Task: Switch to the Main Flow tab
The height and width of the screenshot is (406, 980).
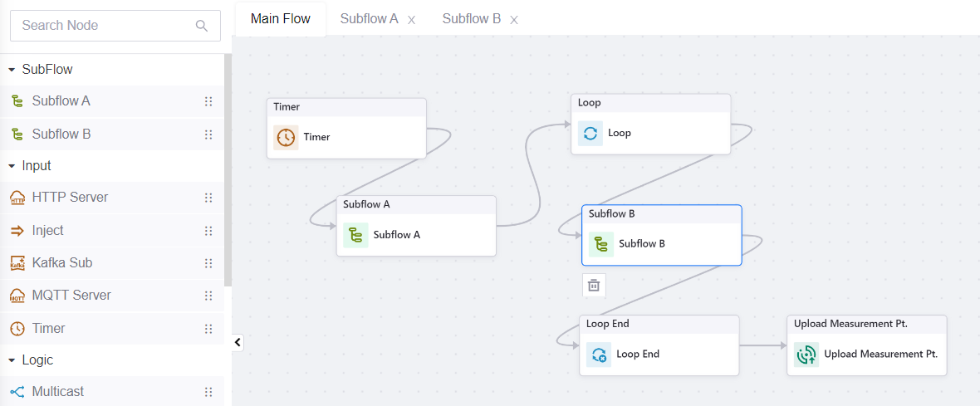Action: [x=280, y=18]
